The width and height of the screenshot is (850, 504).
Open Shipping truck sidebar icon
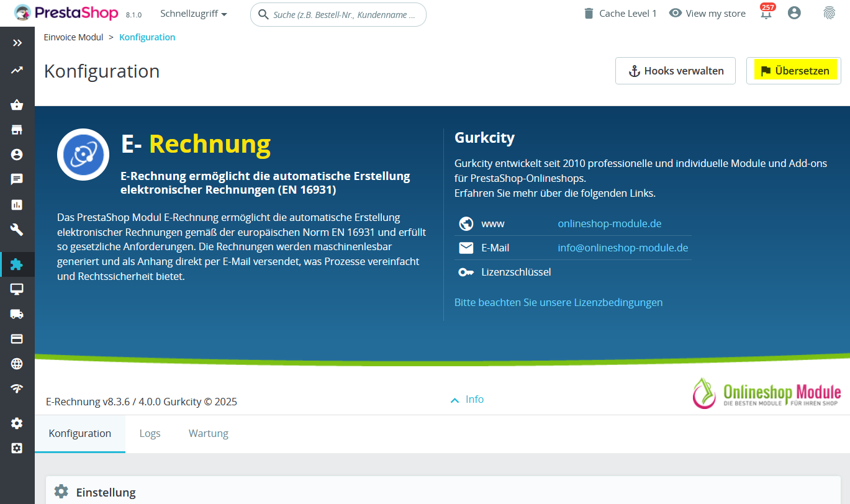tap(17, 314)
